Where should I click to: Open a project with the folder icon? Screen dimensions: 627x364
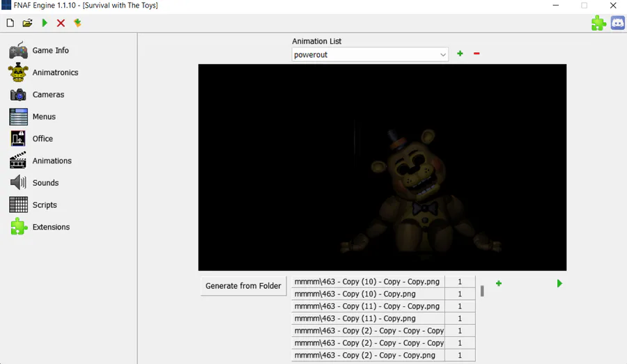coord(27,23)
